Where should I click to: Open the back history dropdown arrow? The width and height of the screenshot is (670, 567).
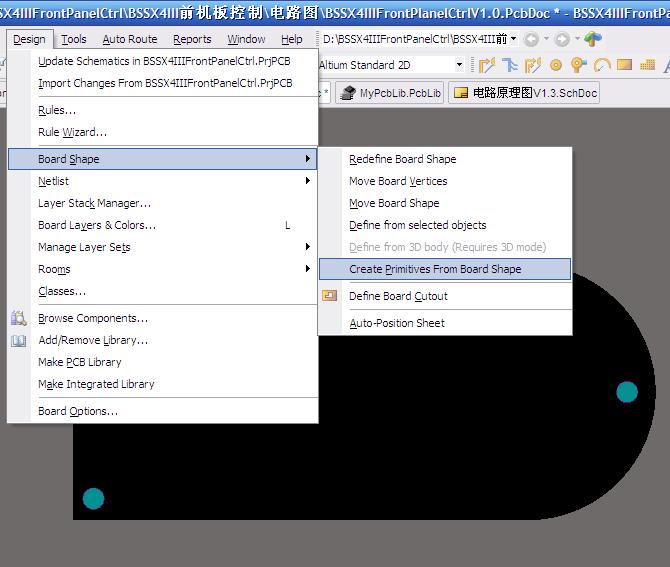point(546,39)
